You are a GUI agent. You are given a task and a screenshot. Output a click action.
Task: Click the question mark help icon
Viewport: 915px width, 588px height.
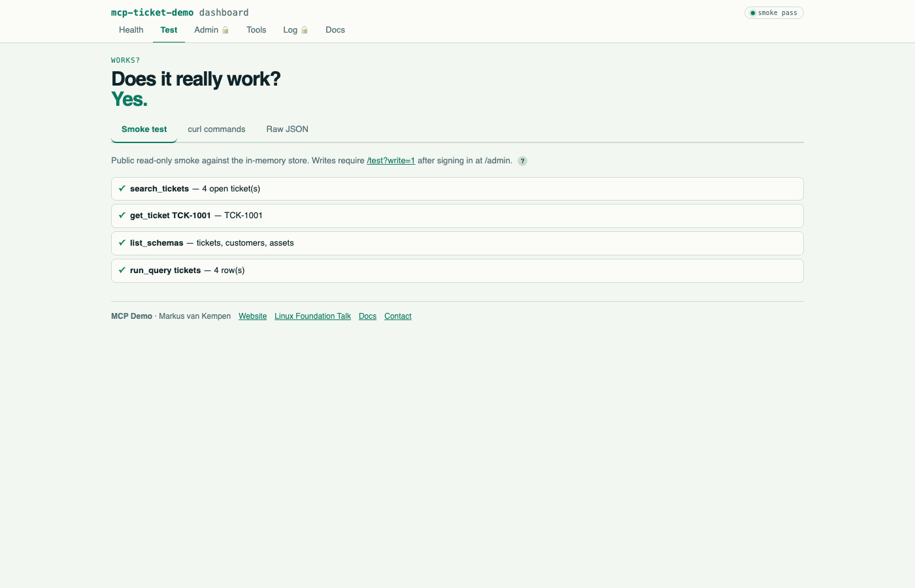click(522, 161)
